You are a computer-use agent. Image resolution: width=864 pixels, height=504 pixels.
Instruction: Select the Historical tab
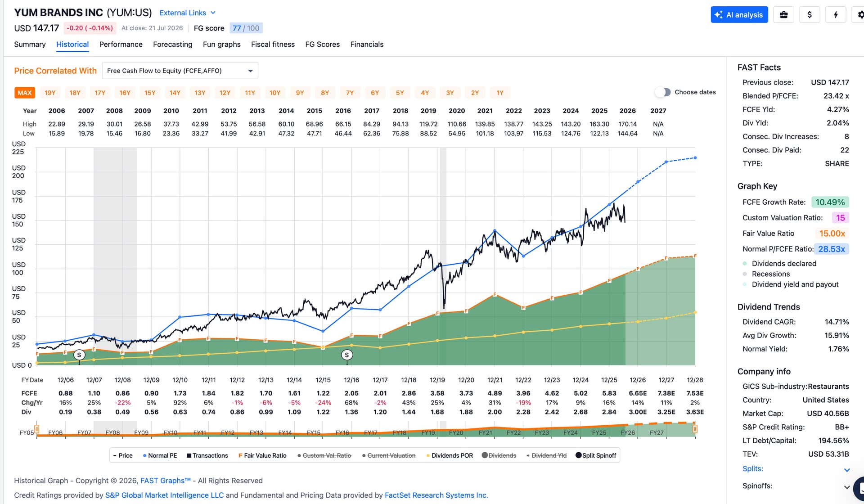point(72,45)
